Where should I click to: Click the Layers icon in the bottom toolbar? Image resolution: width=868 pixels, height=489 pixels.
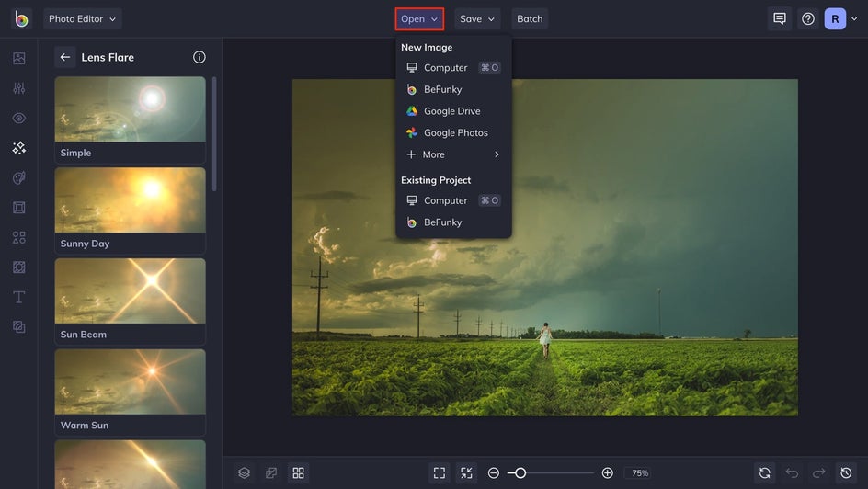pos(245,473)
